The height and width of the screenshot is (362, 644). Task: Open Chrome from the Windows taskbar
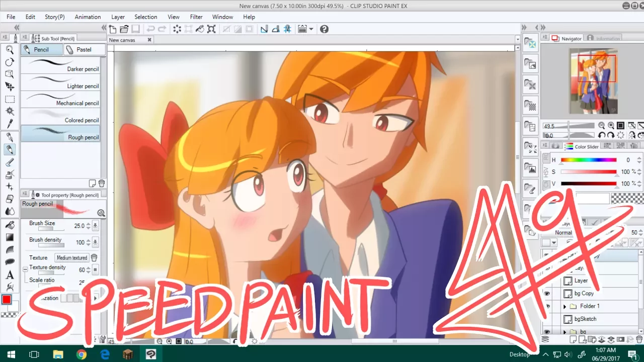click(82, 354)
